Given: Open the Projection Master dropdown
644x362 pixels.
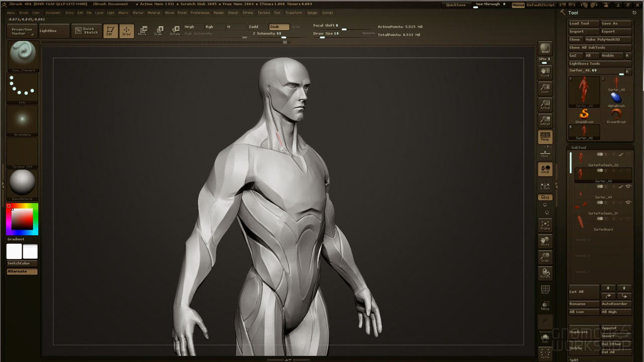Looking at the screenshot, I should pos(21,30).
